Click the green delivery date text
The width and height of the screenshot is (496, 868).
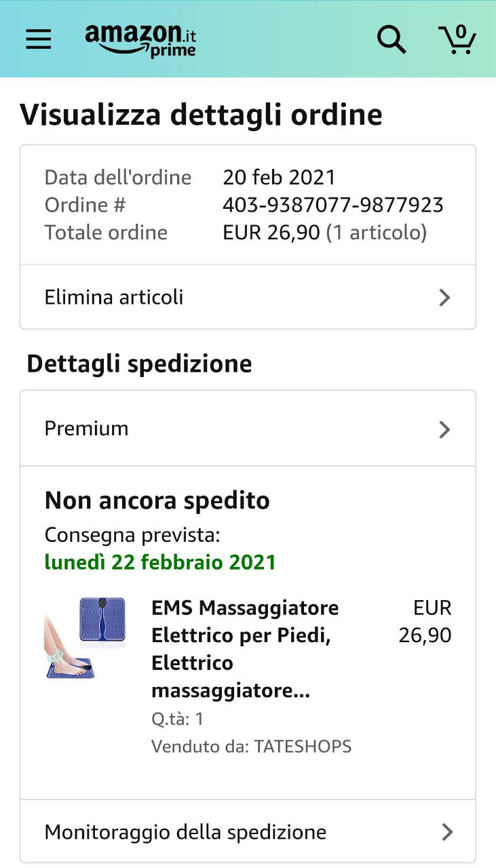[x=160, y=562]
